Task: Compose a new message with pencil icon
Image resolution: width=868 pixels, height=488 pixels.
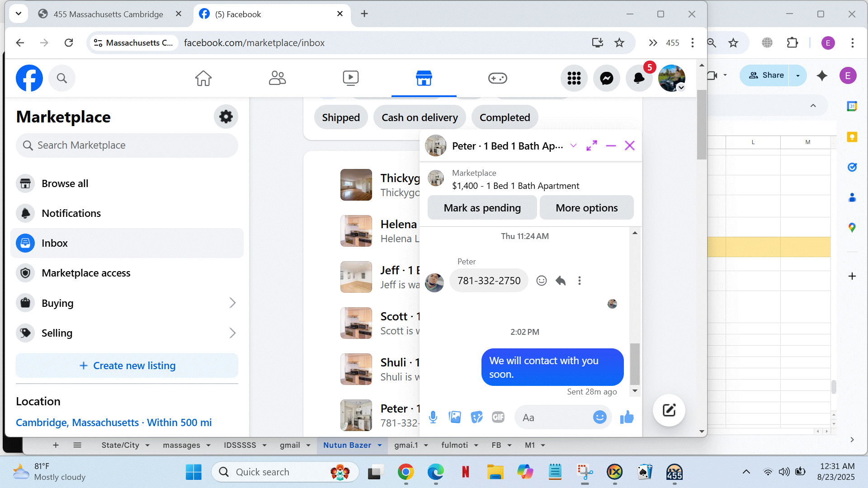Action: (x=669, y=410)
